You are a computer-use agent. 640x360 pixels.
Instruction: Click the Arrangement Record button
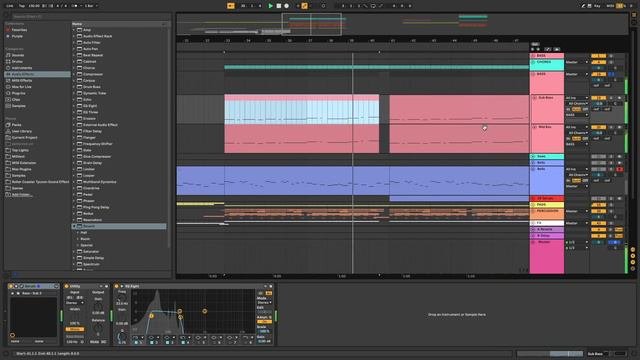[x=287, y=6]
